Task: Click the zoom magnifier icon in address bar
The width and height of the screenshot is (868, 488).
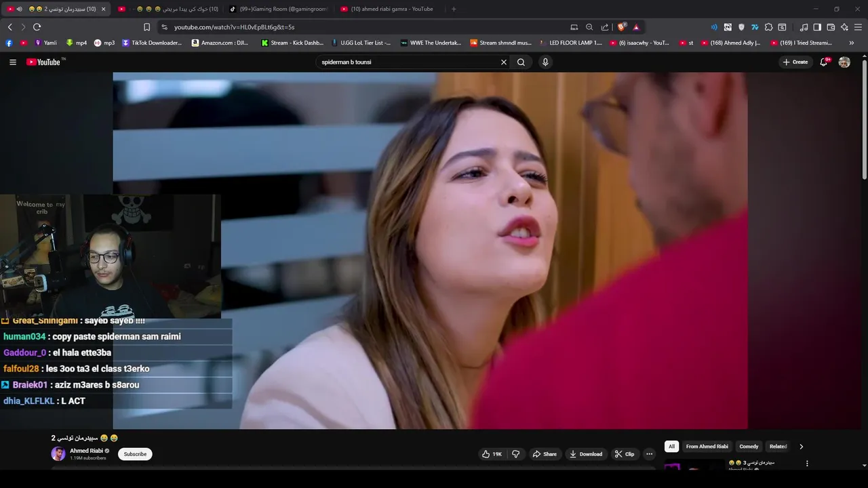Action: pos(589,27)
